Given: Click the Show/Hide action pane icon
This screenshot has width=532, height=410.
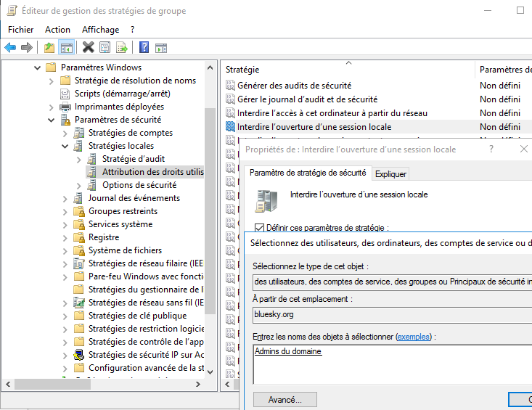Looking at the screenshot, I should tap(161, 48).
